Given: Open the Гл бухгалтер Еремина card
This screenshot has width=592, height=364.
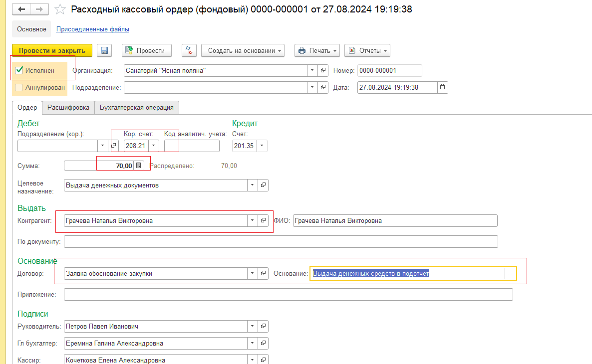Looking at the screenshot, I should pos(263,343).
